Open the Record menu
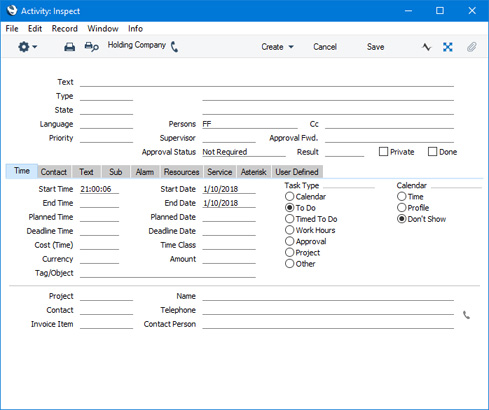Image resolution: width=489 pixels, height=410 pixels. point(65,29)
